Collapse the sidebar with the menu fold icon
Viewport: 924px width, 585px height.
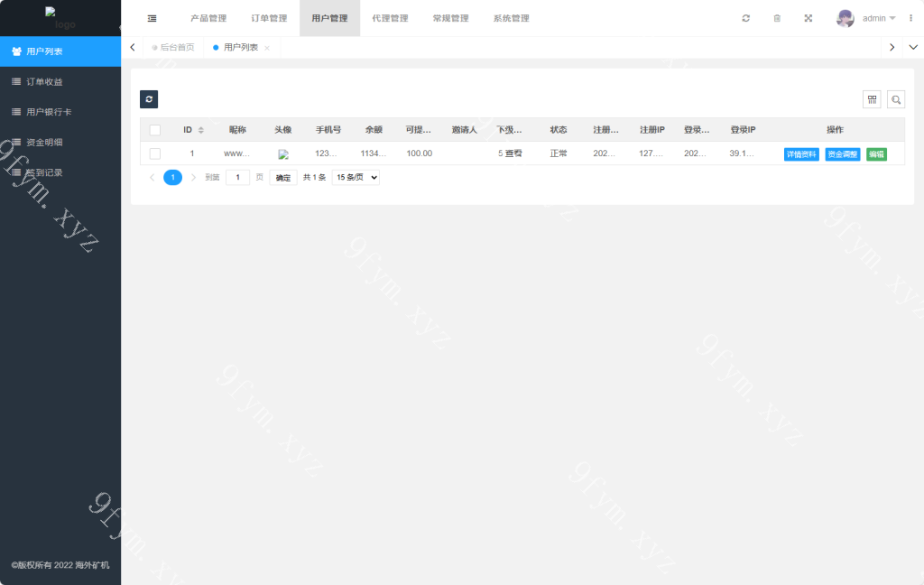(152, 18)
